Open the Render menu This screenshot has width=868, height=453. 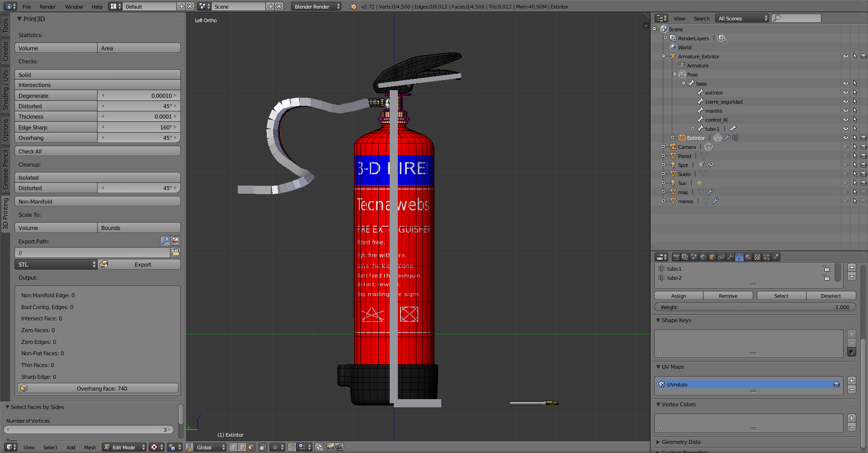pyautogui.click(x=47, y=7)
